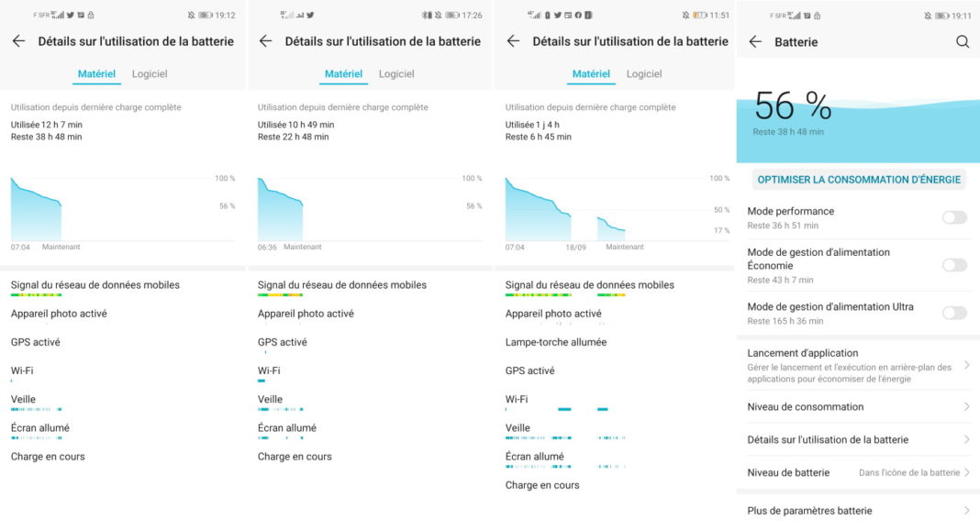The width and height of the screenshot is (980, 531).
Task: Open Détails sur l'utilisation de la batterie
Action: click(x=858, y=440)
